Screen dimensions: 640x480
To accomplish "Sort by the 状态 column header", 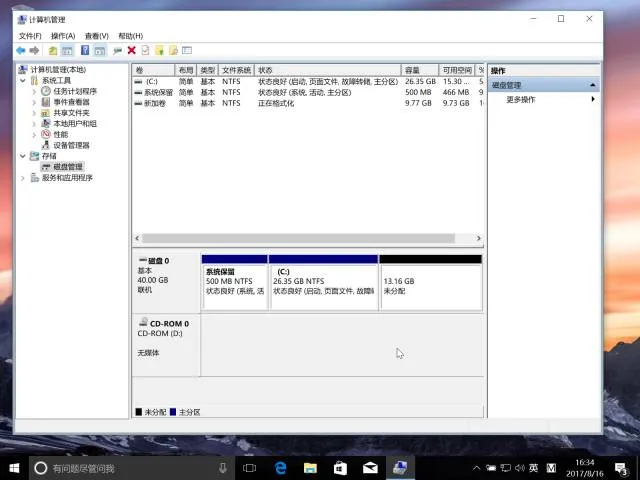I will [x=328, y=70].
